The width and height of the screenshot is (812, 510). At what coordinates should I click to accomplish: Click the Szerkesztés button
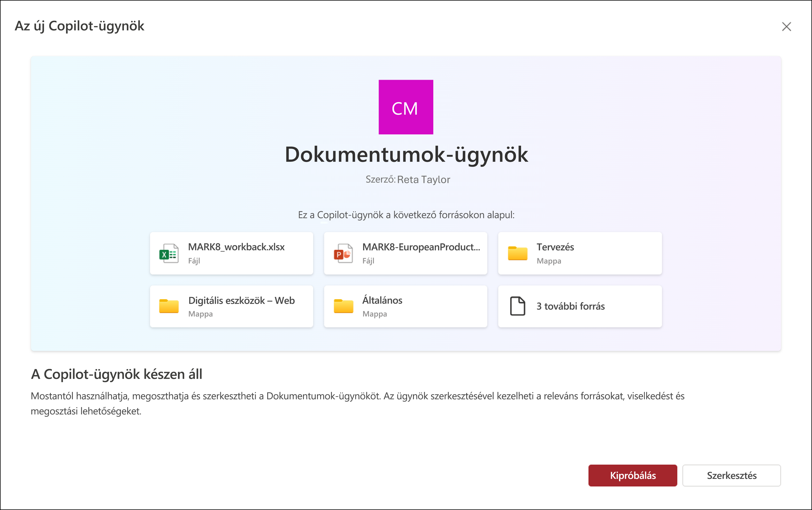click(x=731, y=475)
